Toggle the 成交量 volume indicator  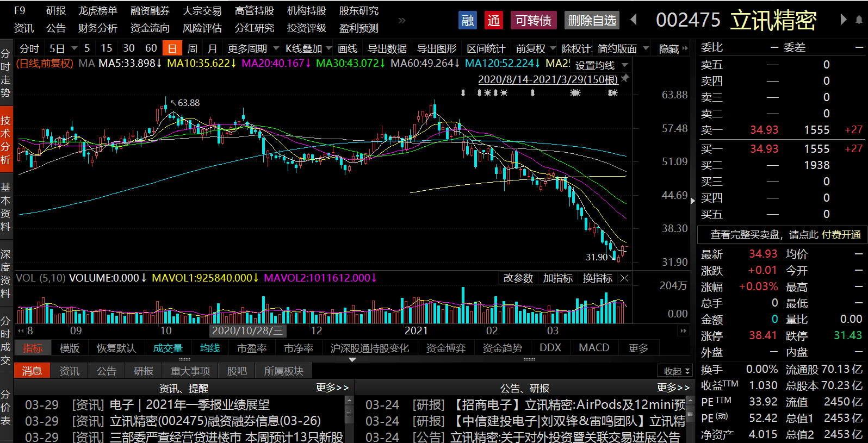coord(168,348)
